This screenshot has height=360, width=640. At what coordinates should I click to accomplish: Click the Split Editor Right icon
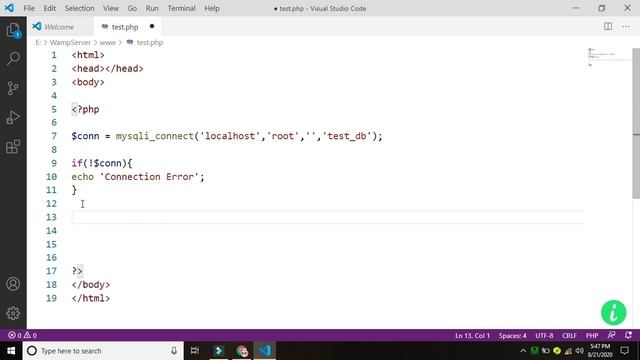[608, 27]
